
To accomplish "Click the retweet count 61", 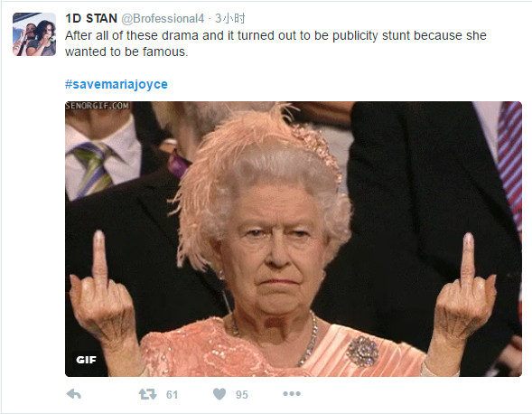I will click(x=172, y=395).
